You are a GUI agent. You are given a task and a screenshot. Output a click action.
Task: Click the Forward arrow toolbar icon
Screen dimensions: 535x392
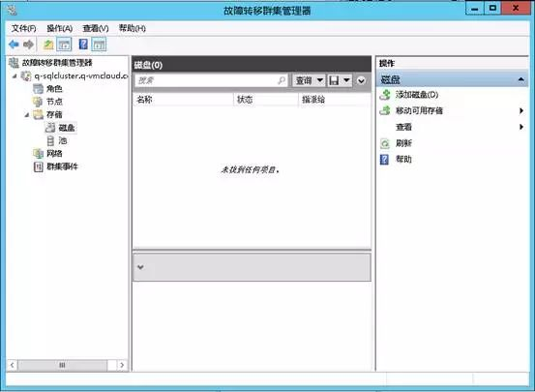[28, 45]
